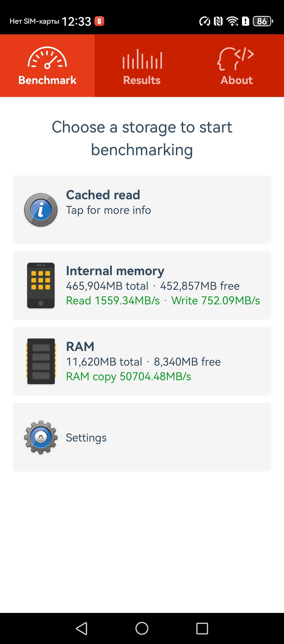
Task: Switch to the Results tab label
Action: coord(142,80)
